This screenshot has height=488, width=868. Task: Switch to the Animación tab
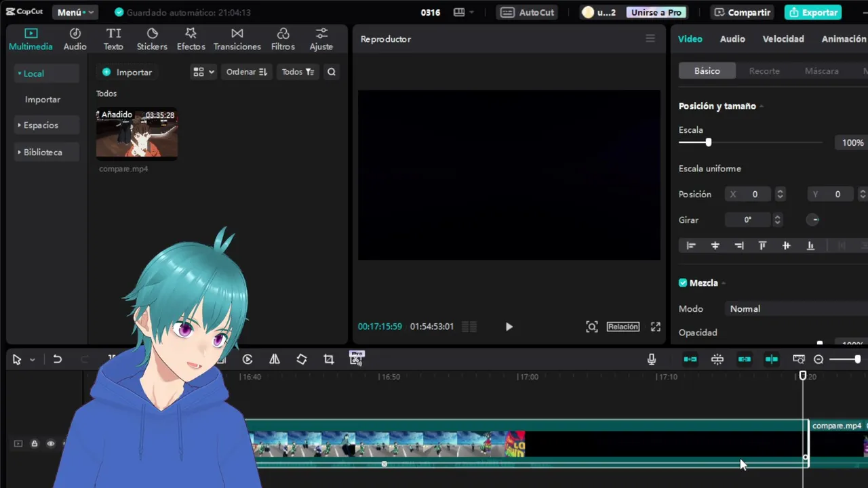(844, 39)
